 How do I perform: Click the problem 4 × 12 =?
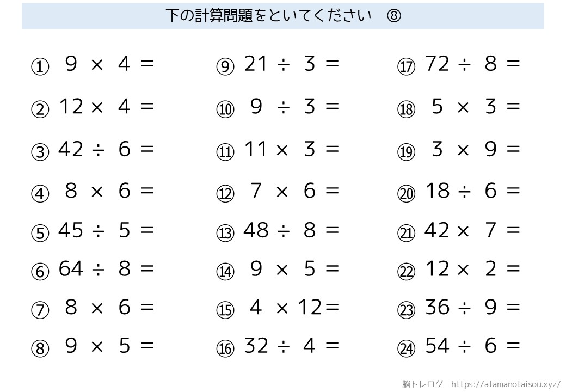click(x=294, y=308)
